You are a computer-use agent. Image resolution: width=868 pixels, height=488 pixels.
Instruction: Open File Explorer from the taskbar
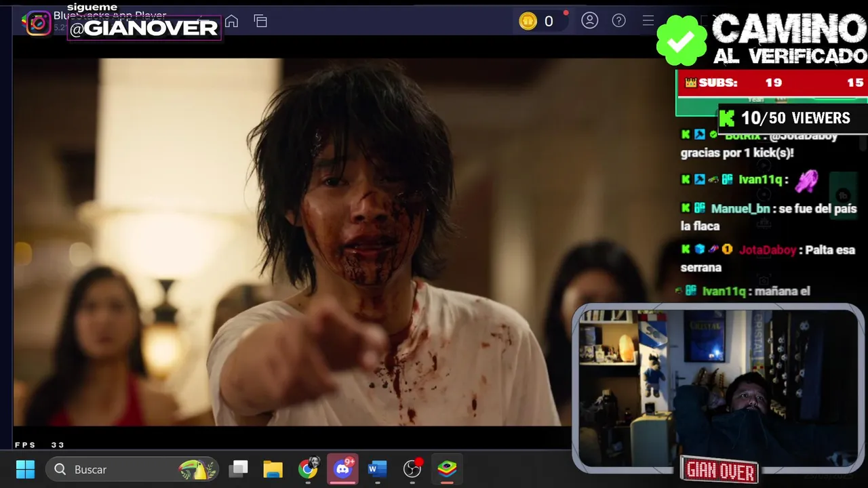pyautogui.click(x=273, y=469)
